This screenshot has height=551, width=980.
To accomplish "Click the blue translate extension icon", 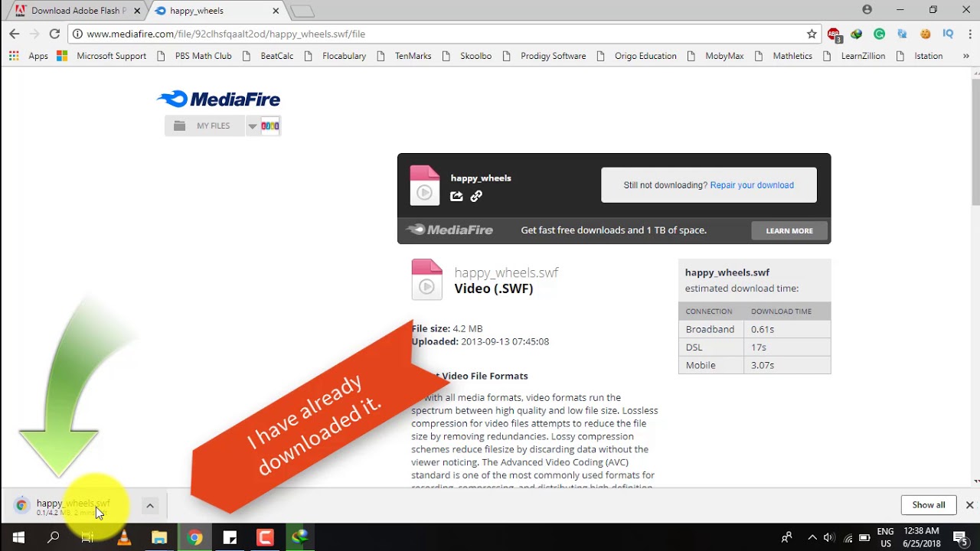I will 903,34.
